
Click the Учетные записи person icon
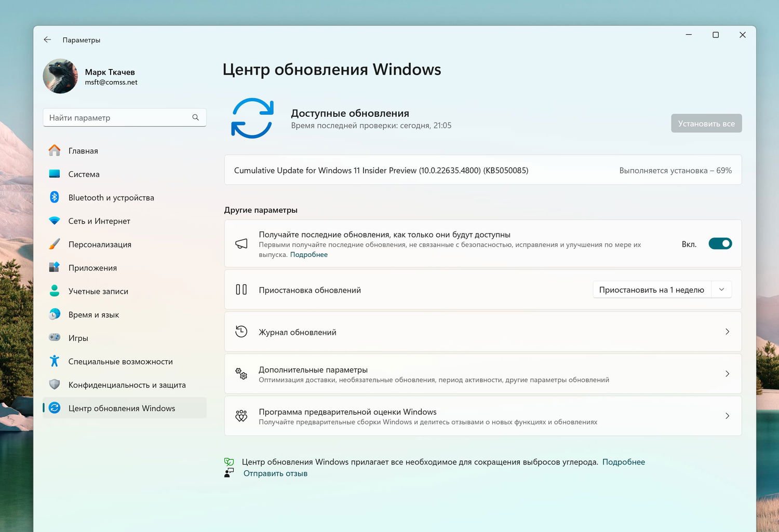point(55,291)
